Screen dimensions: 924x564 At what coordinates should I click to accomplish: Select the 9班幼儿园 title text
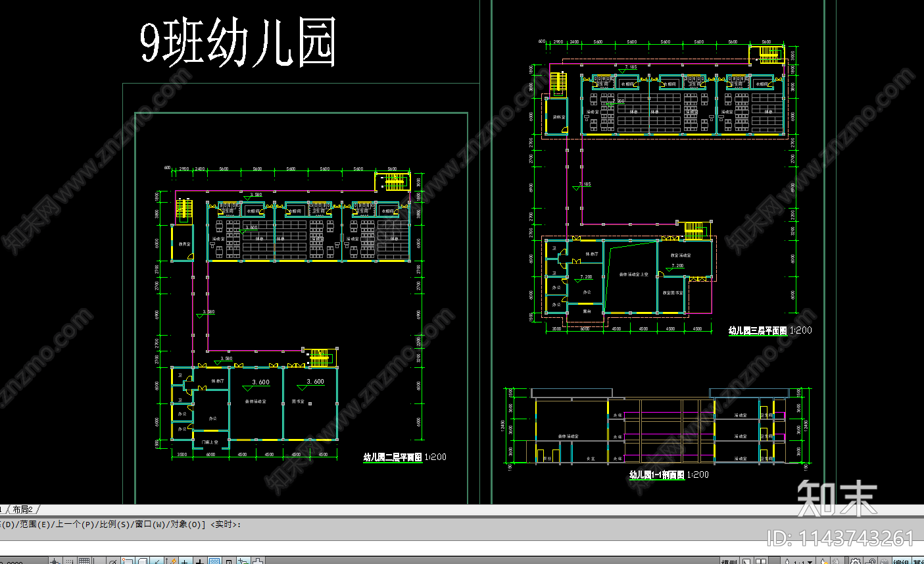click(x=238, y=42)
